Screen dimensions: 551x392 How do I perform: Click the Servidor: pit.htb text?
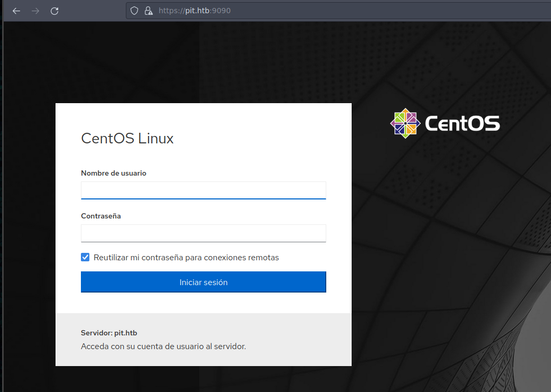click(109, 333)
